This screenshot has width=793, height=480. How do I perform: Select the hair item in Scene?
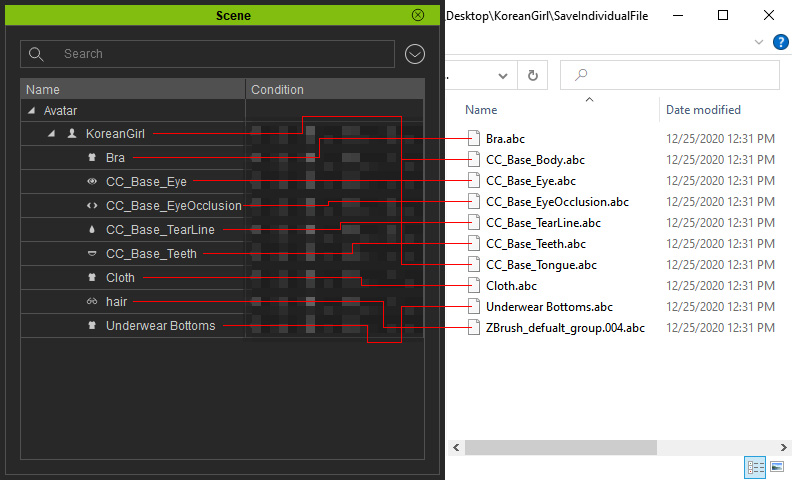(x=116, y=302)
